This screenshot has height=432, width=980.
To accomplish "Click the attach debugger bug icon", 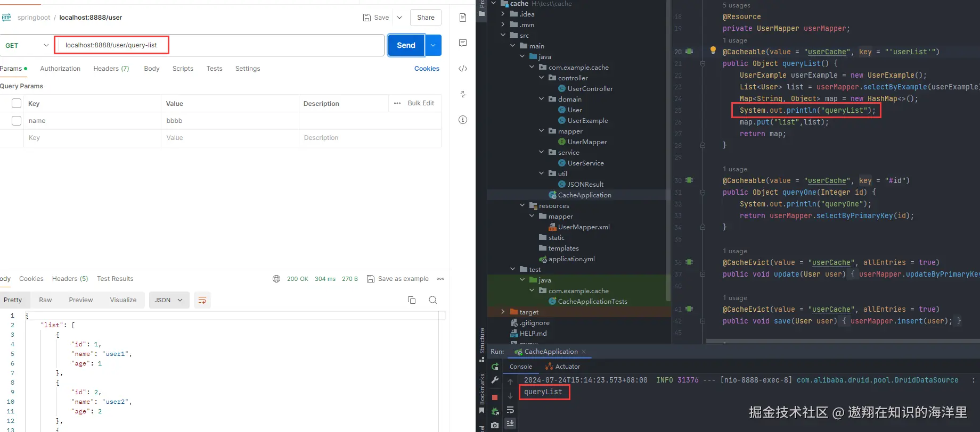I will pos(495,411).
